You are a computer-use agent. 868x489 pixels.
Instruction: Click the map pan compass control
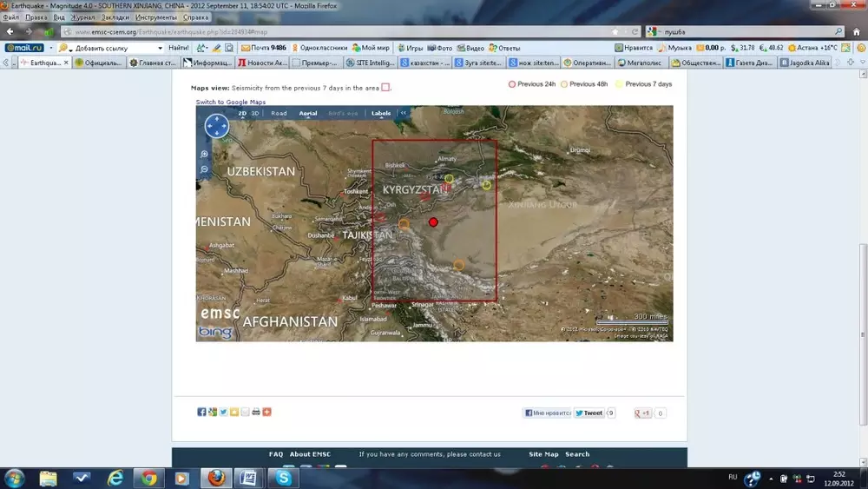[x=216, y=126]
